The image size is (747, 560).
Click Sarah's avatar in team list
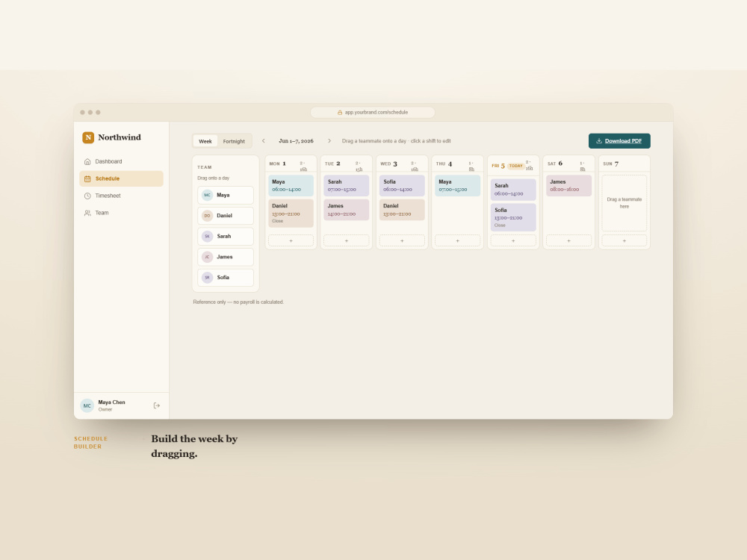[207, 236]
